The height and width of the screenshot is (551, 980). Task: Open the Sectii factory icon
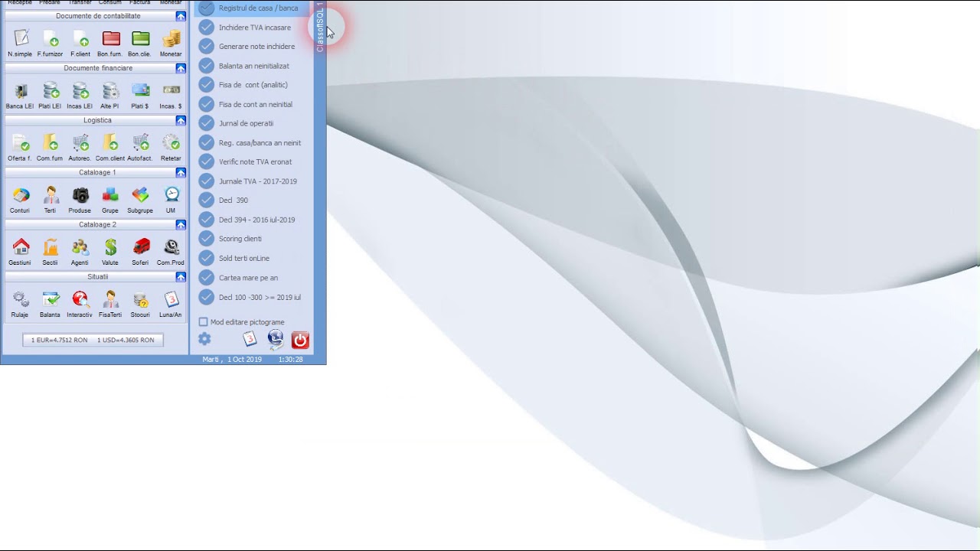[x=51, y=246]
